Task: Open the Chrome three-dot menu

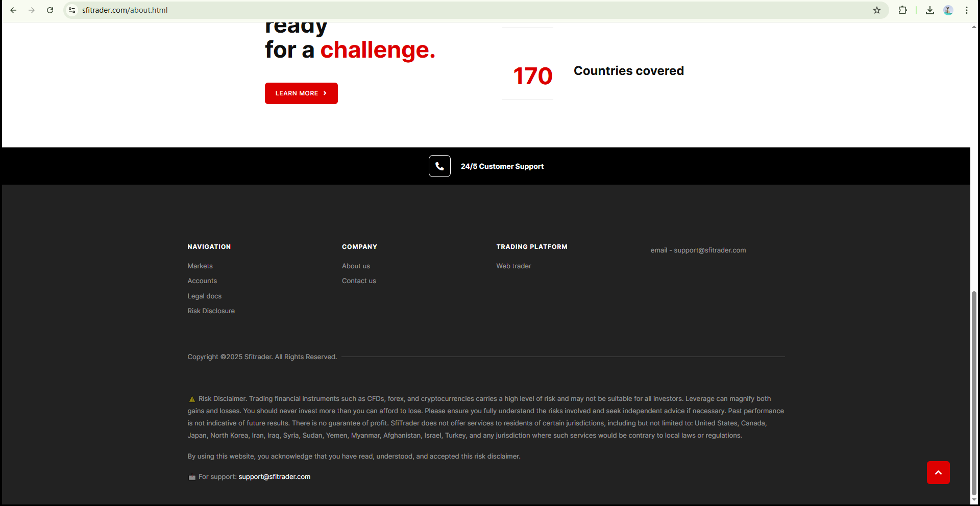Action: click(967, 10)
